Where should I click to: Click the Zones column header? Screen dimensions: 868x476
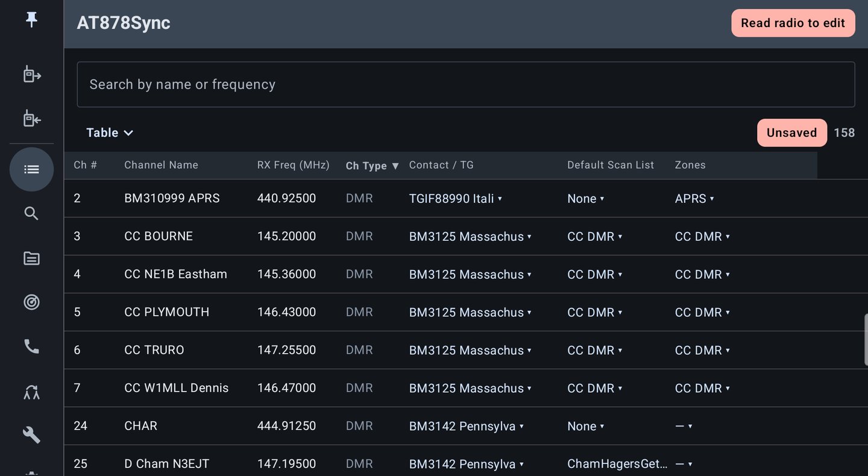tap(690, 165)
